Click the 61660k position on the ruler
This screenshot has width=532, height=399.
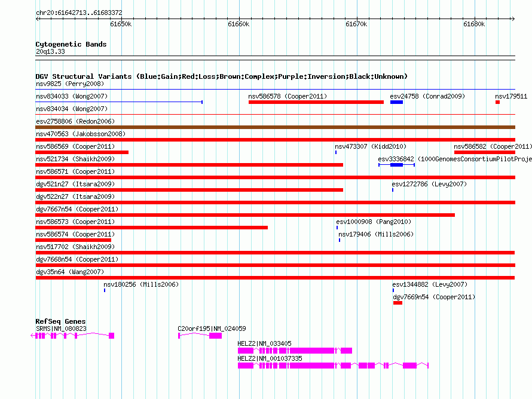point(239,24)
